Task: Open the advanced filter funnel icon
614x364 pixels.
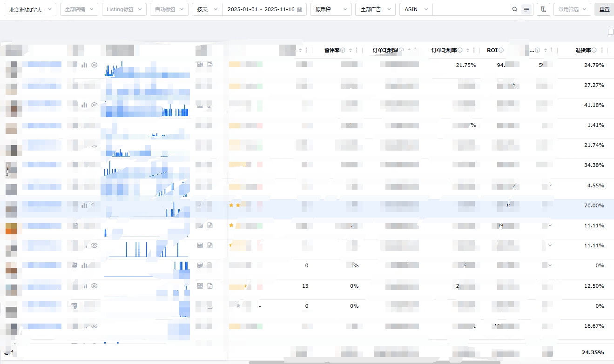Action: coord(543,9)
